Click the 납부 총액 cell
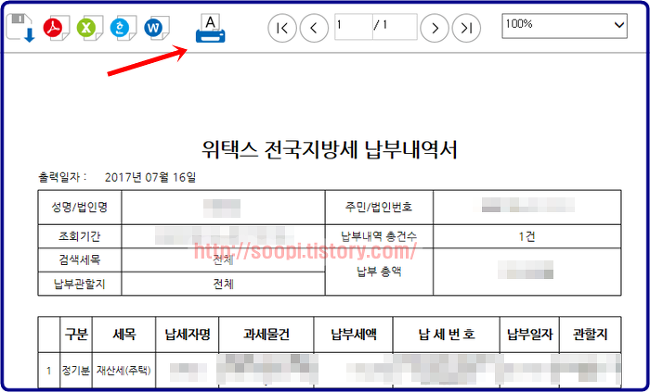 click(379, 272)
